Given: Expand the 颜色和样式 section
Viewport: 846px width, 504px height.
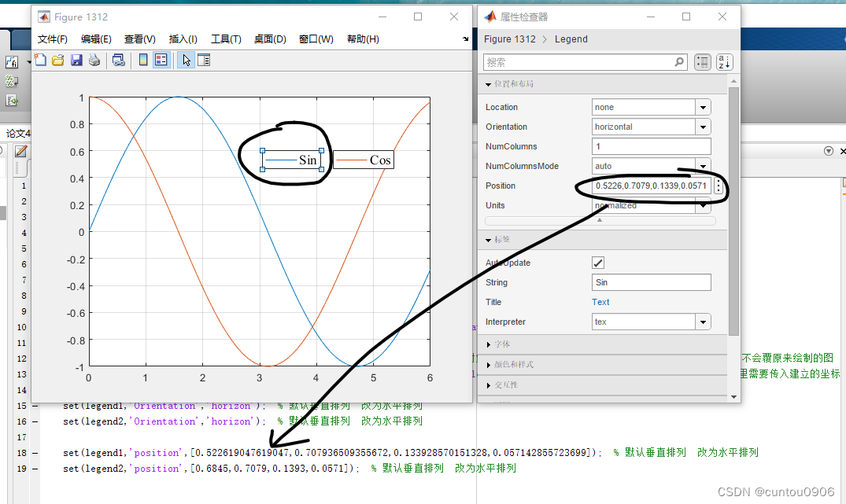Looking at the screenshot, I should (488, 365).
